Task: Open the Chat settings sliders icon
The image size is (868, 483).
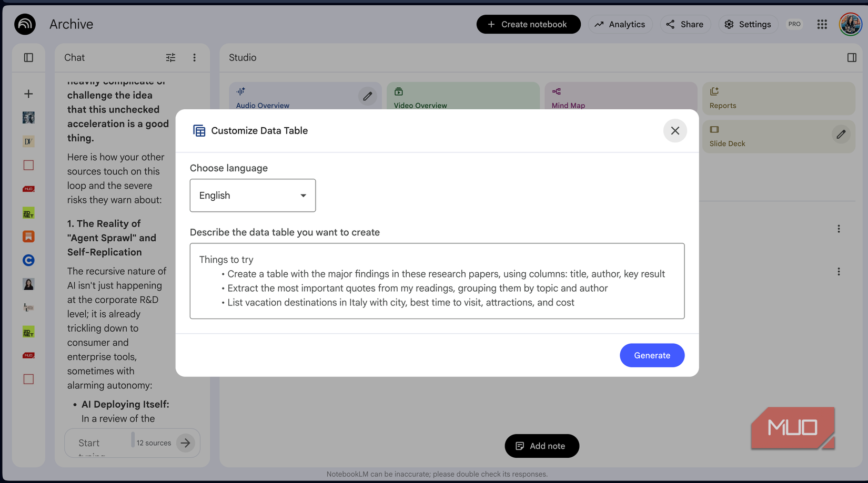Action: (x=170, y=57)
